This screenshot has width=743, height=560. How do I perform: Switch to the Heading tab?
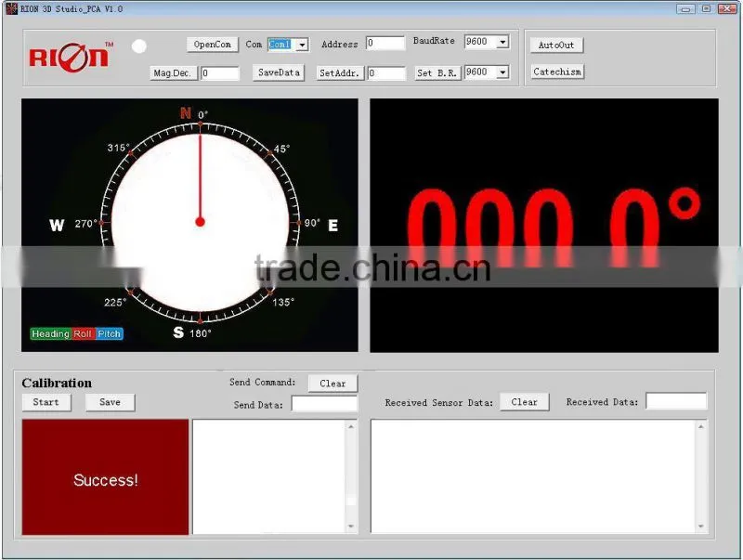click(51, 334)
